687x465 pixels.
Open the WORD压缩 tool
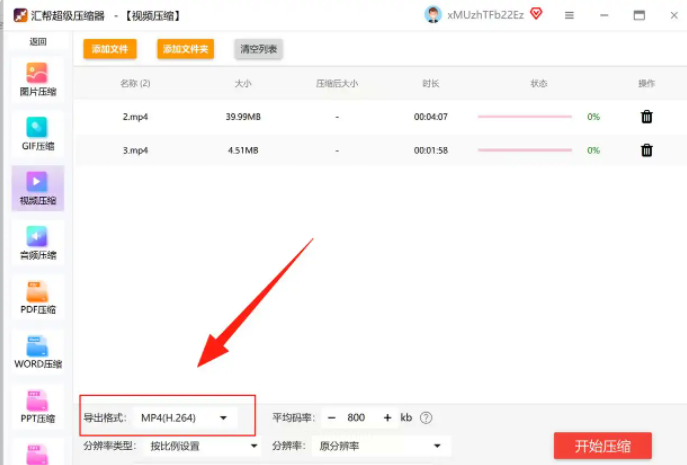[38, 352]
